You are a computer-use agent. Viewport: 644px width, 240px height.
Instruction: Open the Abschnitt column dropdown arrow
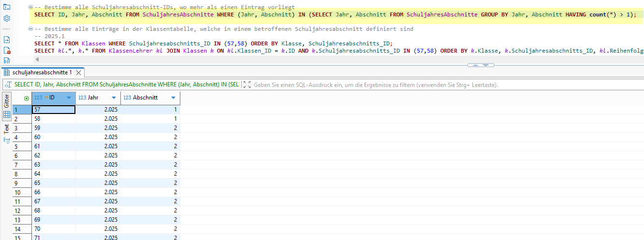coord(173,98)
